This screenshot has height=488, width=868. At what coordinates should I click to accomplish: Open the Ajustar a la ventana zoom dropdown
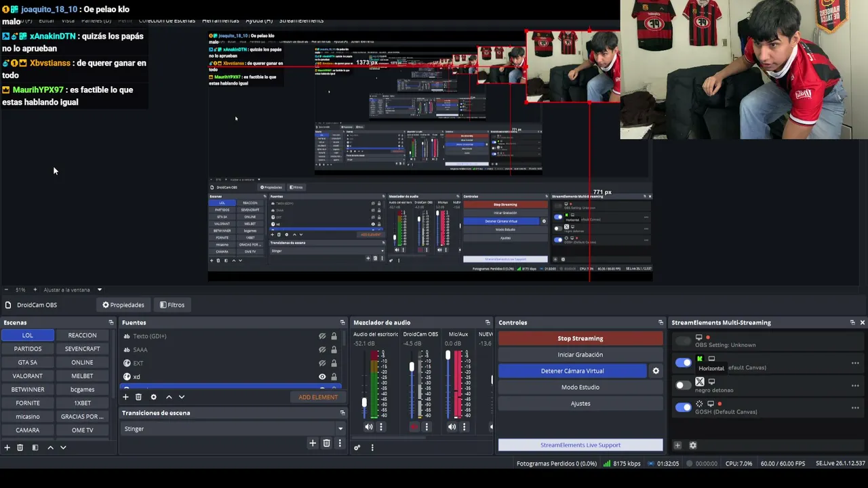click(x=73, y=289)
